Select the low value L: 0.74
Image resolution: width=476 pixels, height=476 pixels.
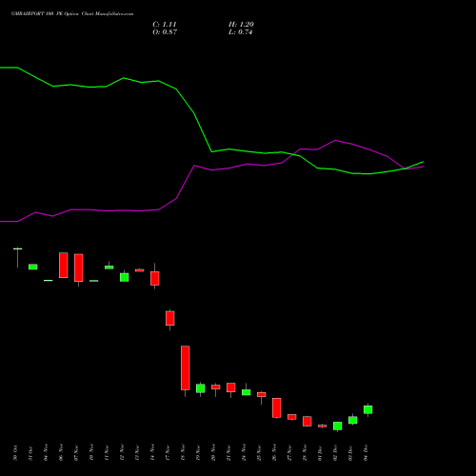[241, 32]
